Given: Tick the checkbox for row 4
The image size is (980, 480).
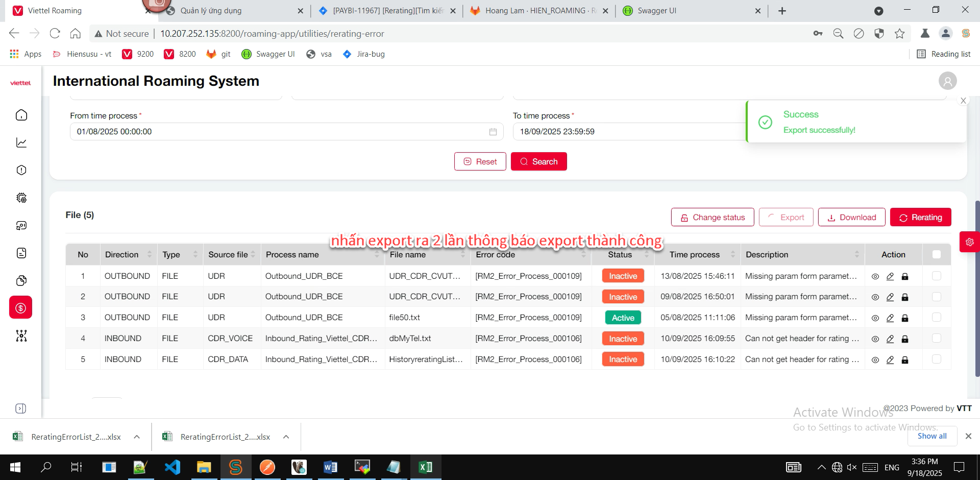Looking at the screenshot, I should (936, 339).
